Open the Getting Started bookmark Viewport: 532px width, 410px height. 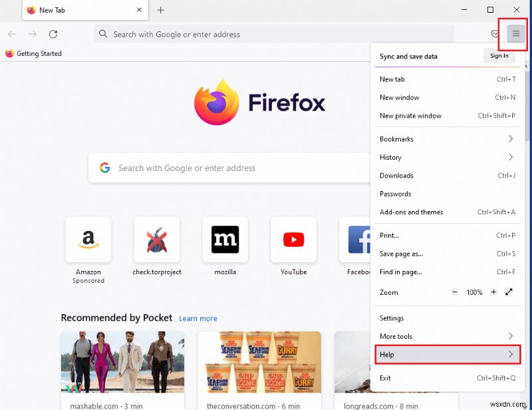tap(33, 53)
